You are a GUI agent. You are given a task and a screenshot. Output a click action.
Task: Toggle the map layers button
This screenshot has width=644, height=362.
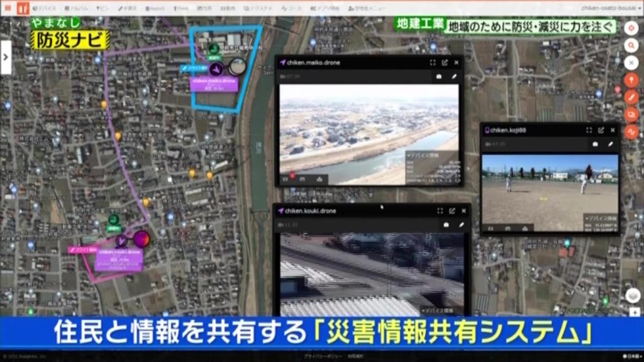pos(633,295)
